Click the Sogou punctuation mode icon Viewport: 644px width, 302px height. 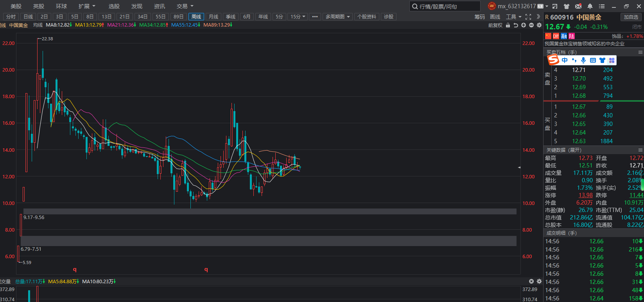pyautogui.click(x=574, y=60)
